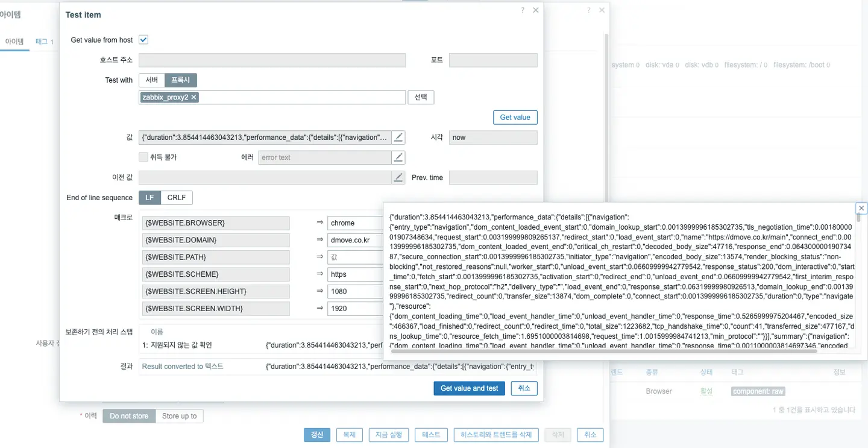This screenshot has width=868, height=448.
Task: Click the pencil icon beside 이전 값
Action: (x=398, y=177)
